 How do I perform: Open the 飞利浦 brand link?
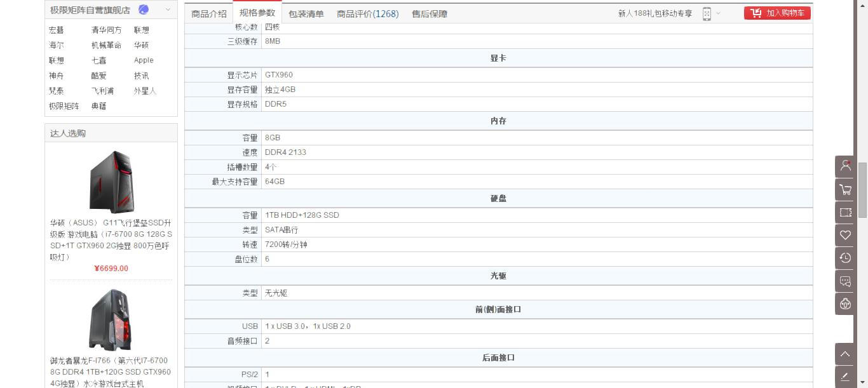click(x=102, y=91)
